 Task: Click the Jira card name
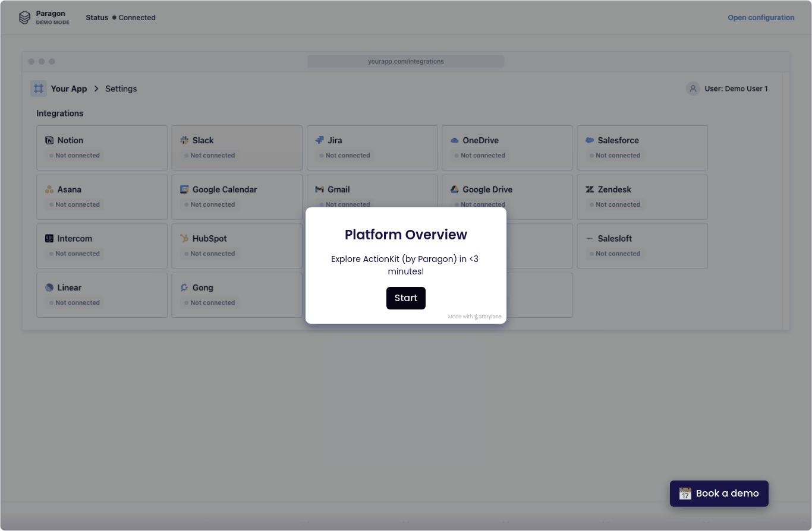coord(335,141)
